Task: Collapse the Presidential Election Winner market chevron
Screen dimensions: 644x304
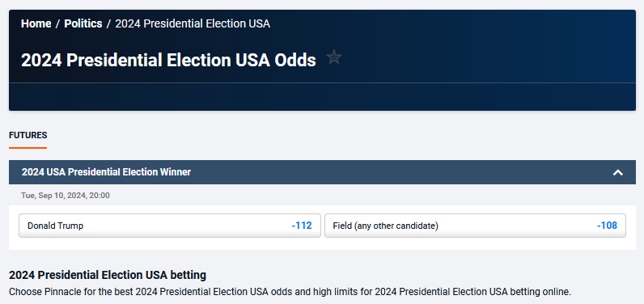Action: point(618,173)
